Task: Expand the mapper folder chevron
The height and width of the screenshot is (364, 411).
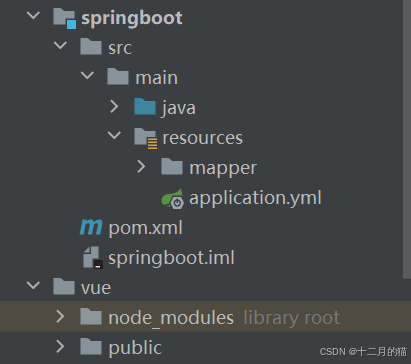Action: tap(141, 167)
